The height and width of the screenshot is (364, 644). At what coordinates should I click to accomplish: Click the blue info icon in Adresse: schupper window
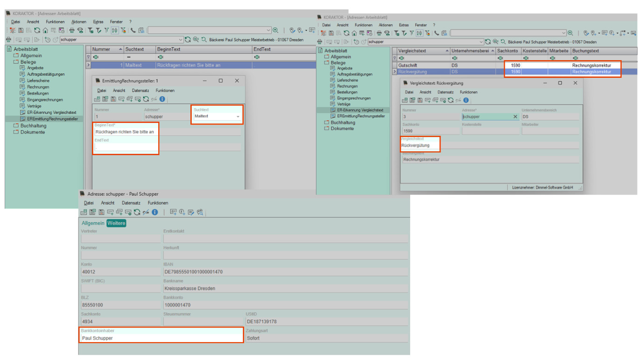coord(155,212)
